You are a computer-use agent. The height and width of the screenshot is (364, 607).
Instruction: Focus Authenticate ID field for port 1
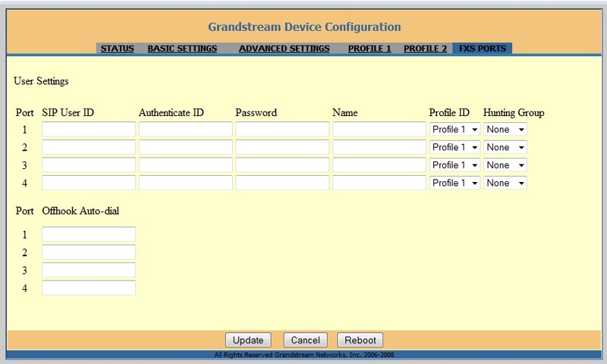185,129
